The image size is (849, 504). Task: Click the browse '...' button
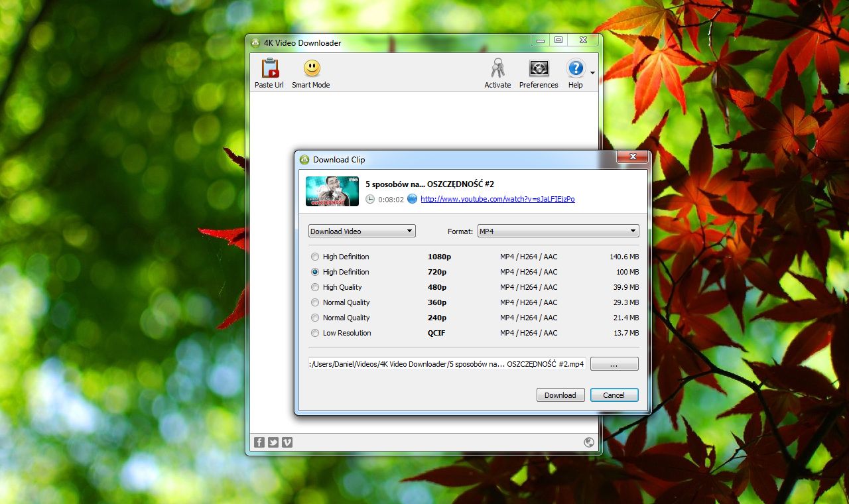[614, 364]
